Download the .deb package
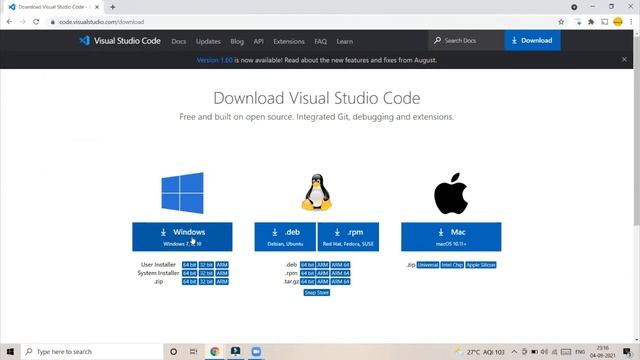Viewport: 640px width, 360px height. 285,237
